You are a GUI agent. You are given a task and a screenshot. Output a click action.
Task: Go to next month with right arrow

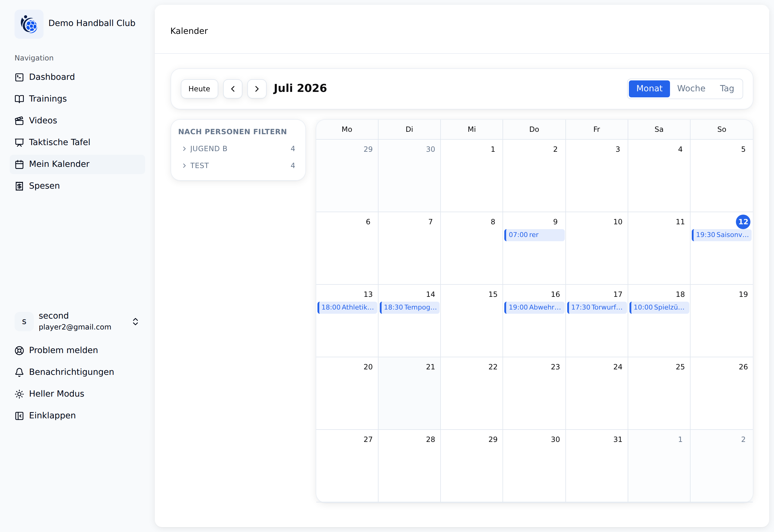(x=257, y=89)
